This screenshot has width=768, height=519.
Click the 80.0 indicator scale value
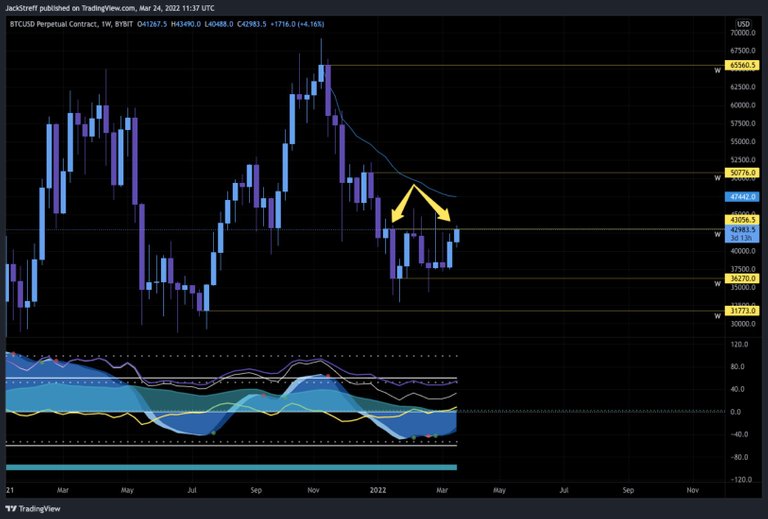739,367
